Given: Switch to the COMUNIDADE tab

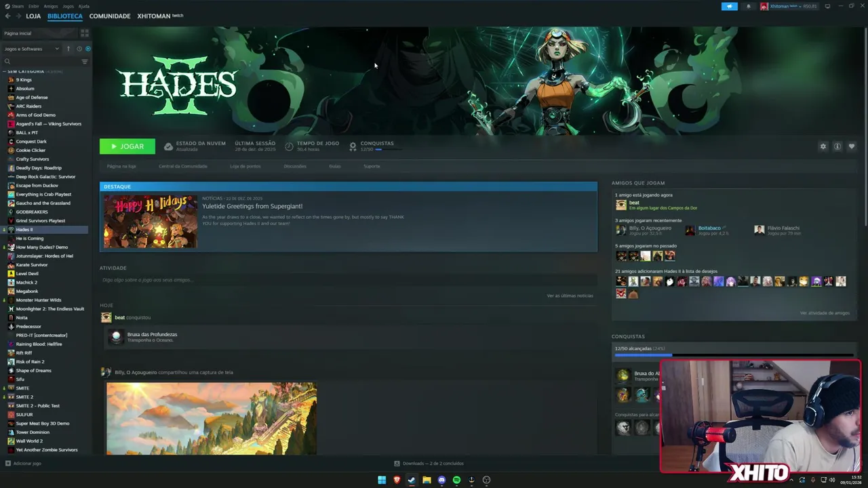Looking at the screenshot, I should [110, 16].
